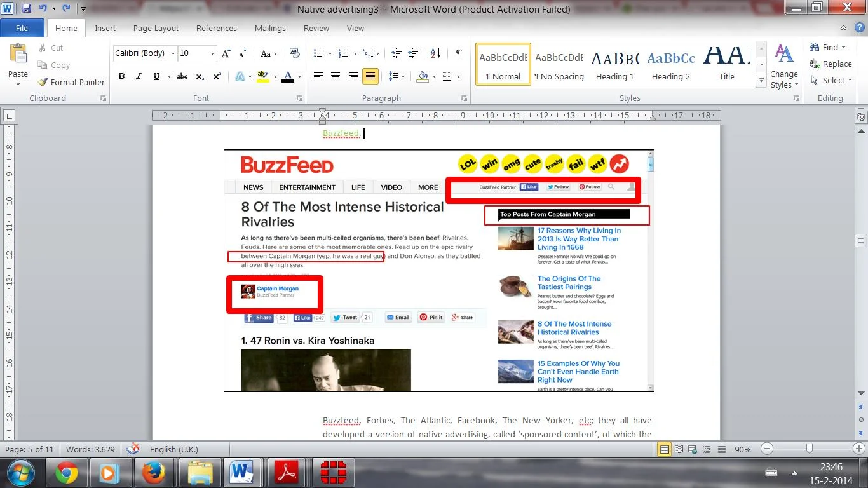Screen dimensions: 868x488
Task: Switch to the Mailings tab
Action: coord(270,28)
